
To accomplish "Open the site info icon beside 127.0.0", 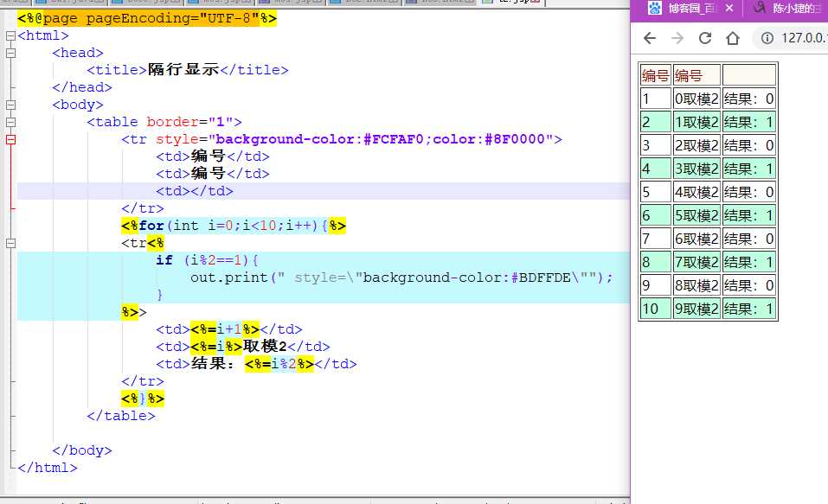I will coord(767,38).
